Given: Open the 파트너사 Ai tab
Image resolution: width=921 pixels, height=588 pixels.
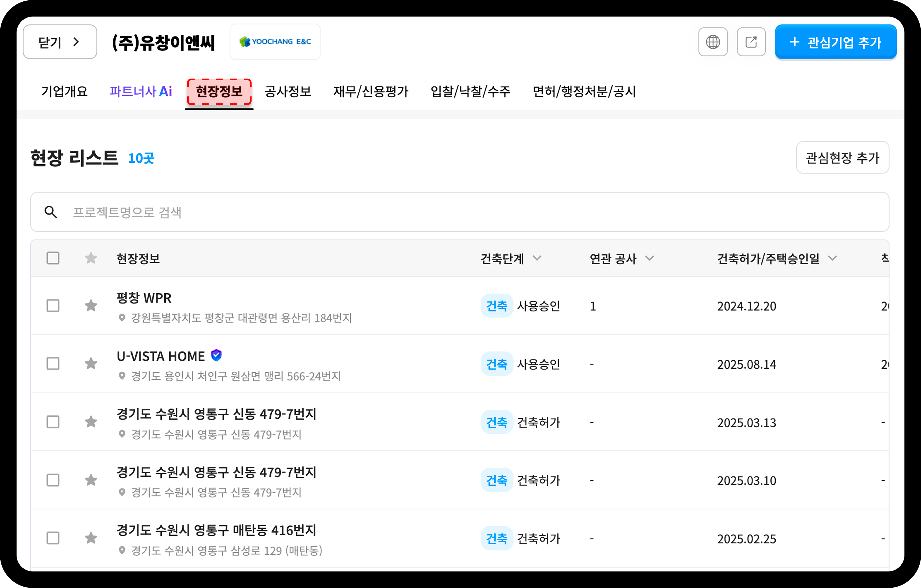Looking at the screenshot, I should pyautogui.click(x=141, y=91).
